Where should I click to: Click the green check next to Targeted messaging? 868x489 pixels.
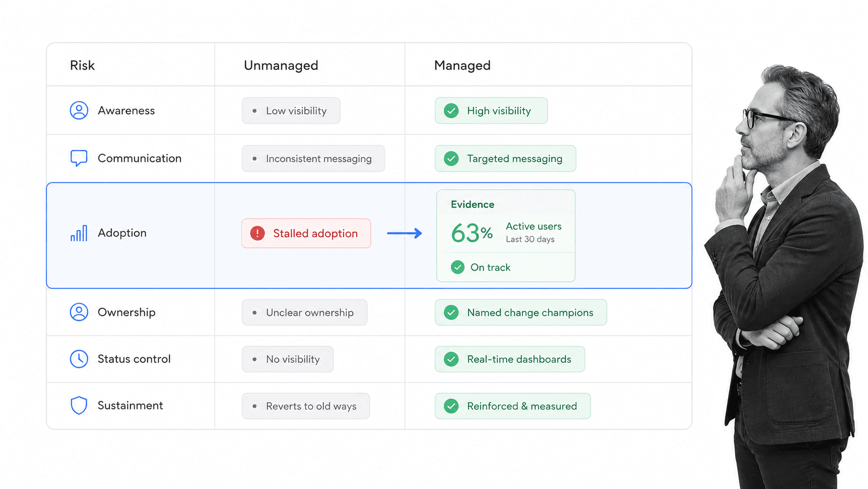click(452, 158)
